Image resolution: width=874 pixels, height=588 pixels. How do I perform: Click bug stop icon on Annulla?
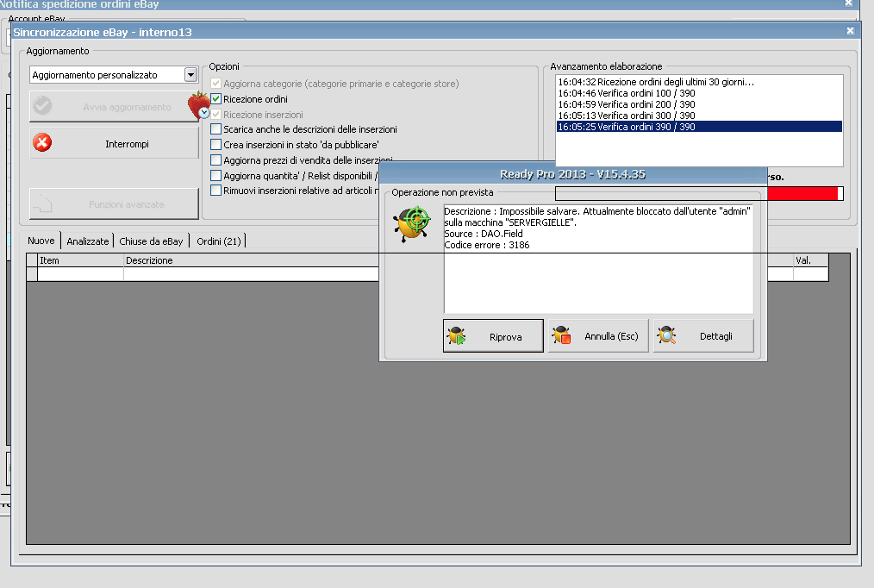562,335
